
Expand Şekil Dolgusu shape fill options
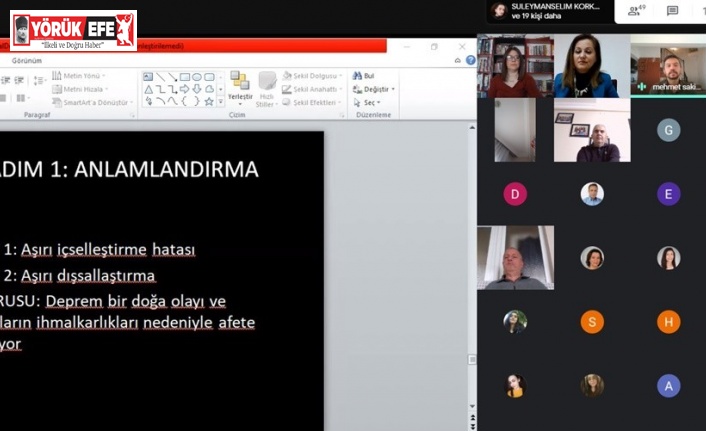pos(312,76)
